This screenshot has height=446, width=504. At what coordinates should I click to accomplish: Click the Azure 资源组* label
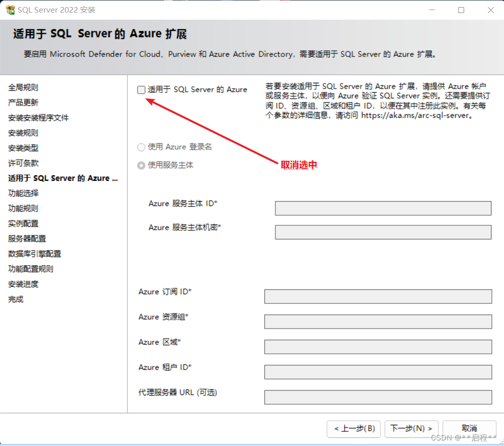pos(163,316)
